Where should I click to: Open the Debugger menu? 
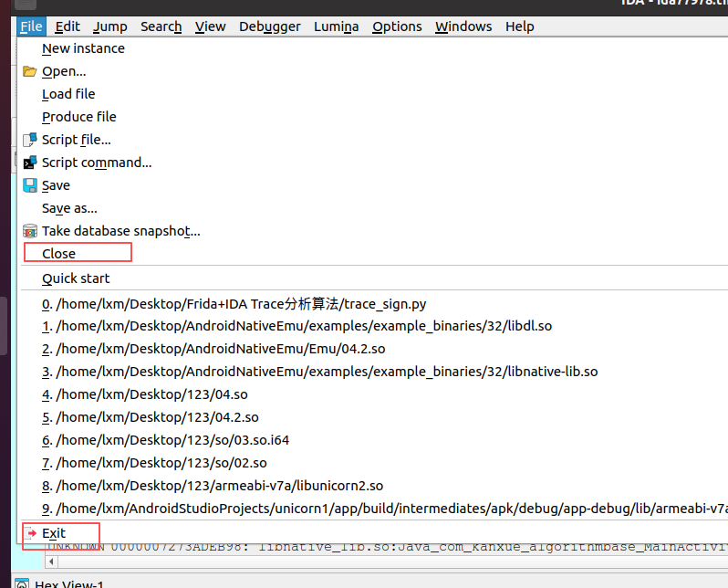[x=270, y=26]
